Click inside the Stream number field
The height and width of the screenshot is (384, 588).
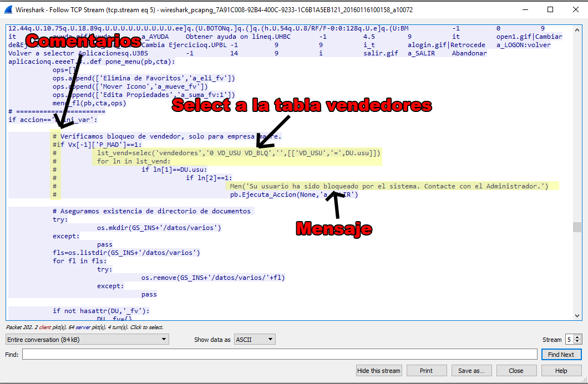tap(569, 339)
